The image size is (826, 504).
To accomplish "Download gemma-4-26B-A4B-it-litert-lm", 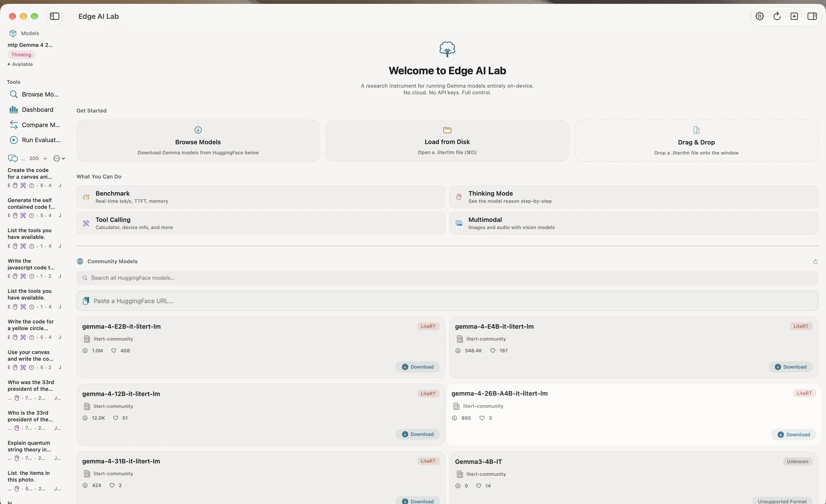I will point(793,434).
